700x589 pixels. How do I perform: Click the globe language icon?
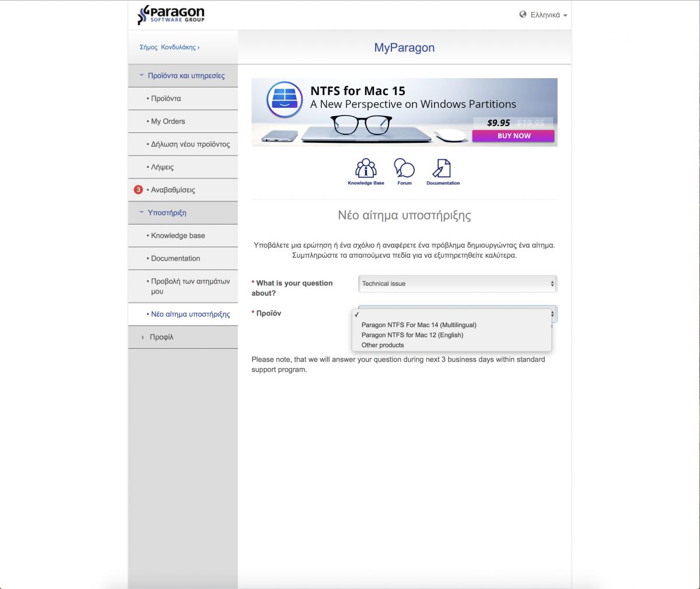(523, 15)
